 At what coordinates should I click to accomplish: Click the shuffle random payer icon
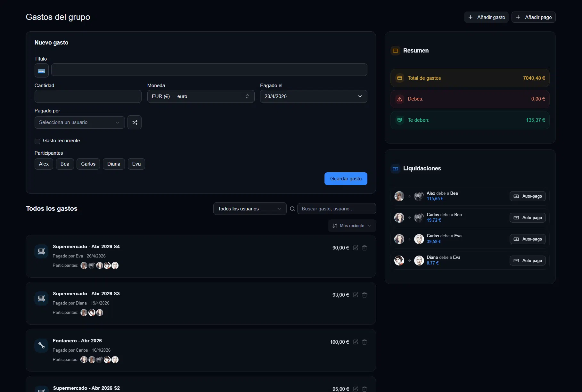pos(135,122)
